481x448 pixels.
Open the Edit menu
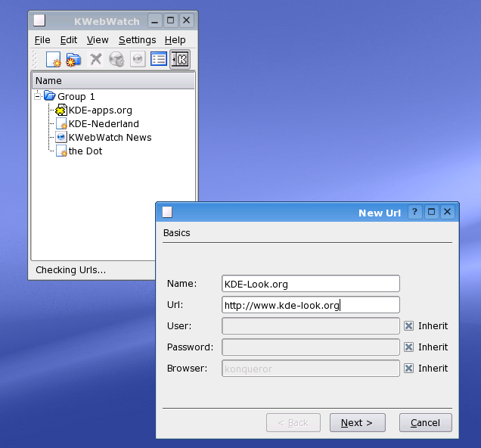tap(68, 40)
